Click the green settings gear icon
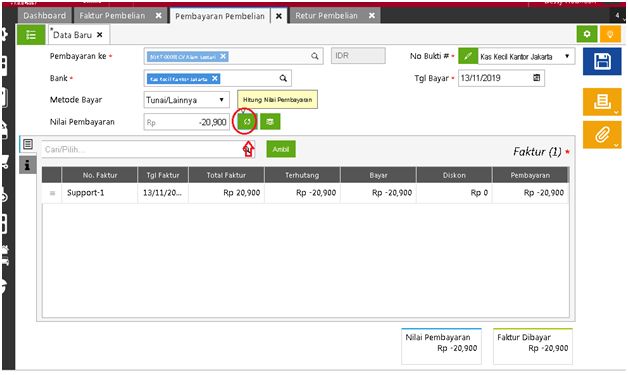Viewport: 628px width, 375px height. [587, 34]
